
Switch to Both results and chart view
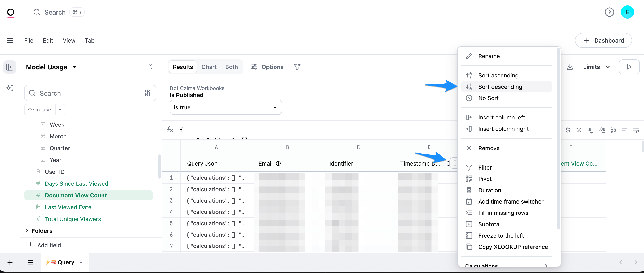(x=231, y=67)
